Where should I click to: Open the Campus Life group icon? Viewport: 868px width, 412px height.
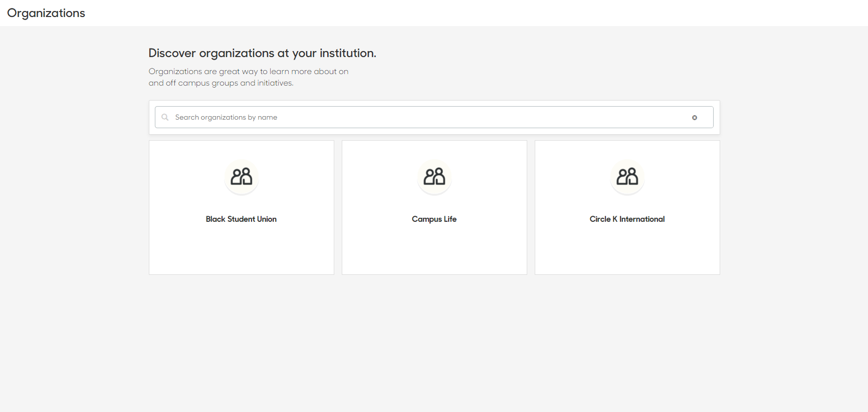click(x=435, y=176)
